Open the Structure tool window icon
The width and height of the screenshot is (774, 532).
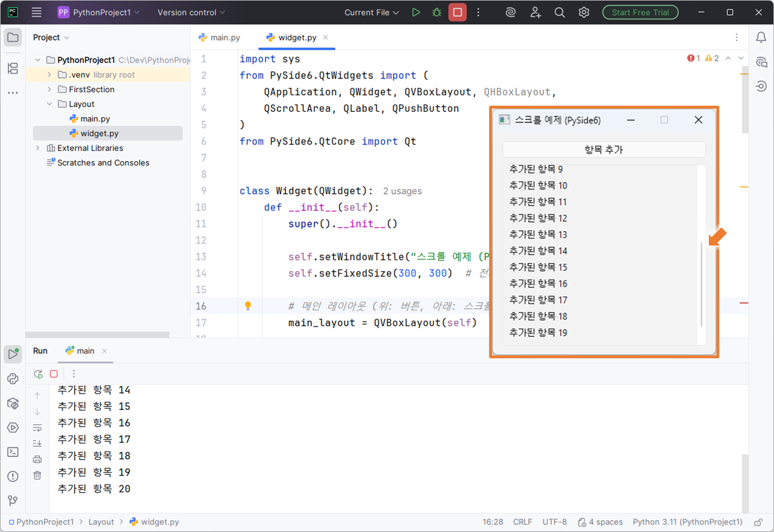click(13, 69)
